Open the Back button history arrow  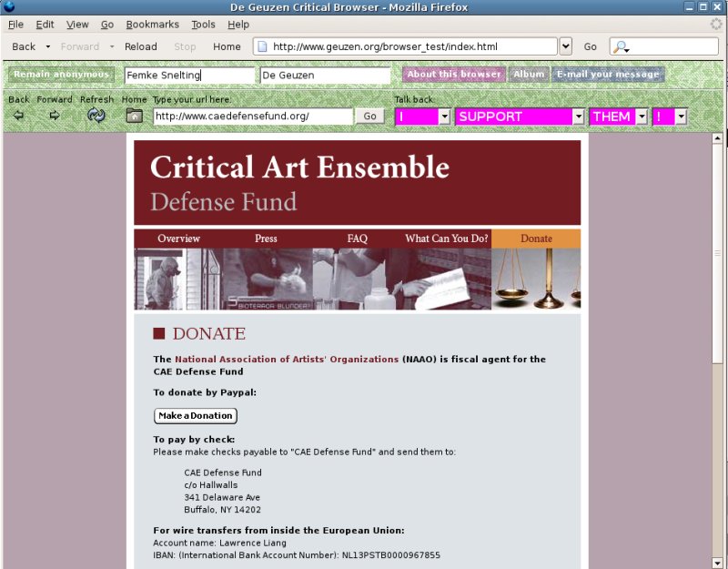point(47,46)
